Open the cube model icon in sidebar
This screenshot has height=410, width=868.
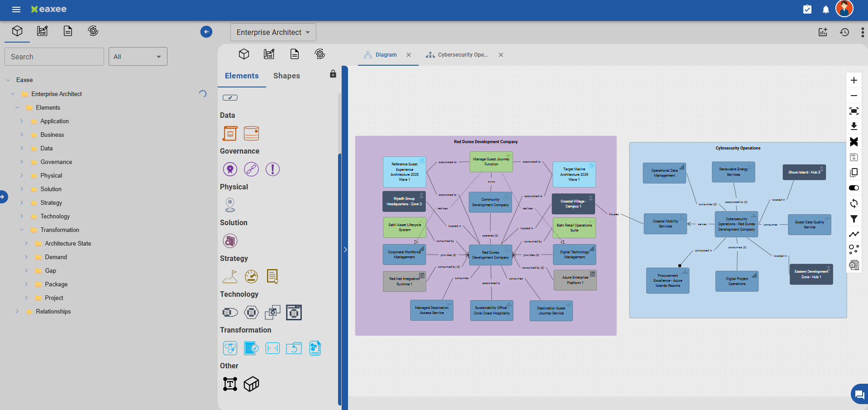pos(17,31)
